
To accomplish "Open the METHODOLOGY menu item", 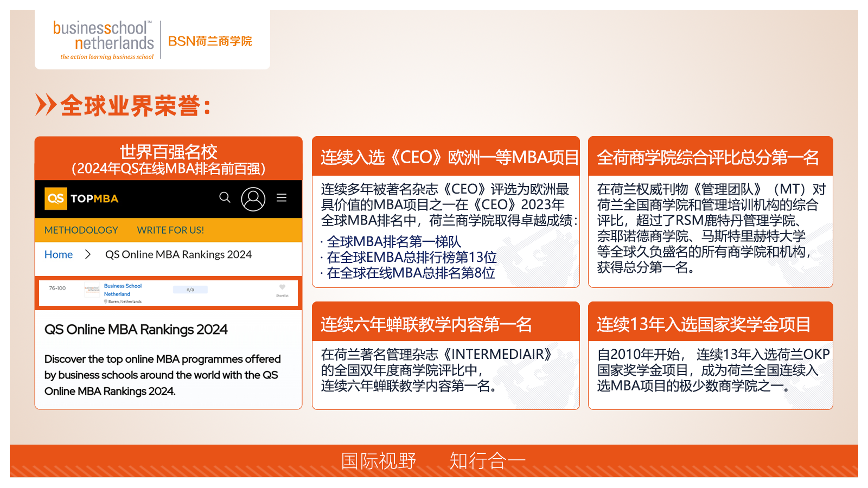I will point(81,230).
